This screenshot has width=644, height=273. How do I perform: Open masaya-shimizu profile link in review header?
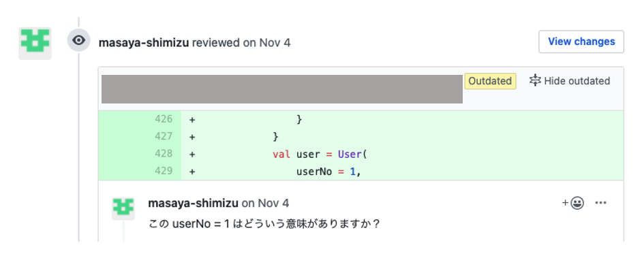click(x=144, y=42)
